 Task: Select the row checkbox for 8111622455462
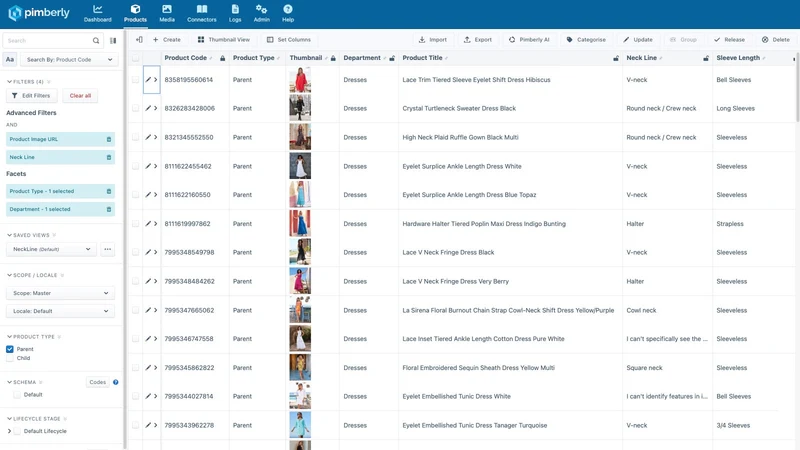coord(135,166)
